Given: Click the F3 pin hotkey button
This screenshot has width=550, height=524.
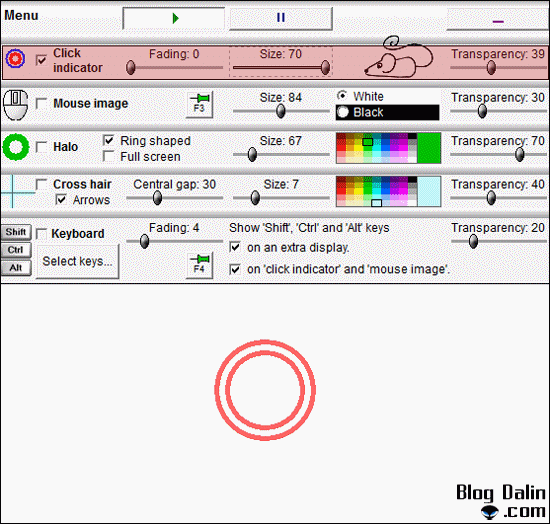Looking at the screenshot, I should tap(199, 105).
